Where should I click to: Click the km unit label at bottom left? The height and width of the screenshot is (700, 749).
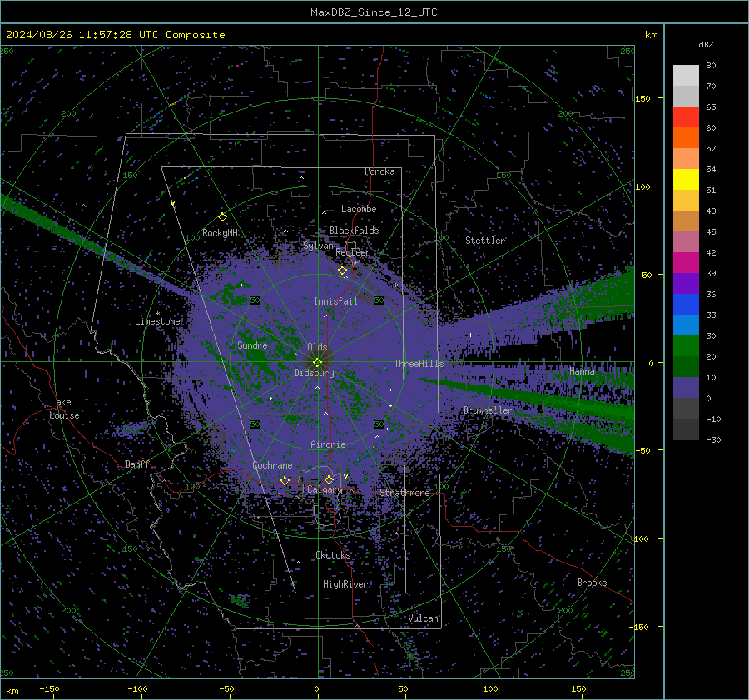[12, 691]
